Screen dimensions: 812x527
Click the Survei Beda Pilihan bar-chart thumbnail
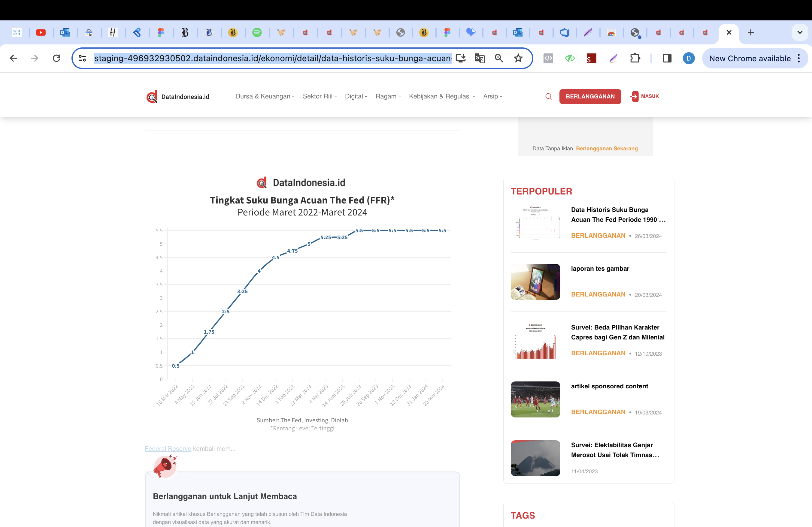point(535,341)
